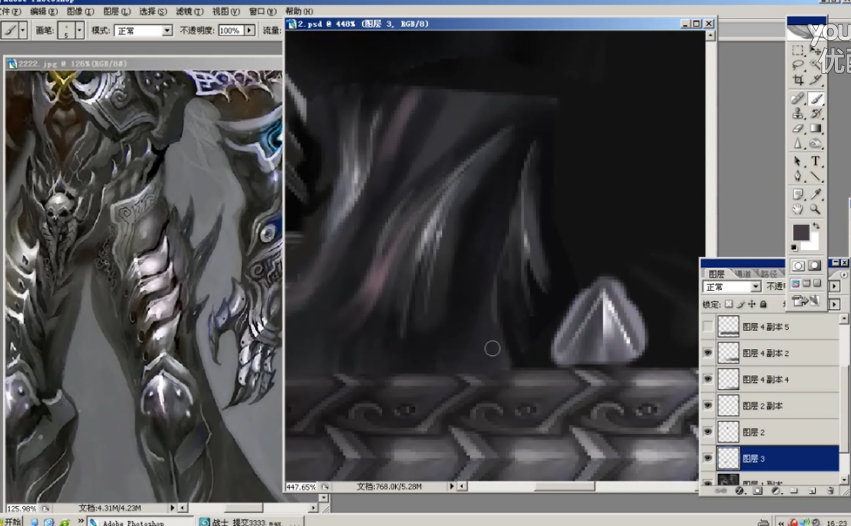Open the 滤镜(T) menu
This screenshot has height=526, width=851.
click(x=189, y=11)
